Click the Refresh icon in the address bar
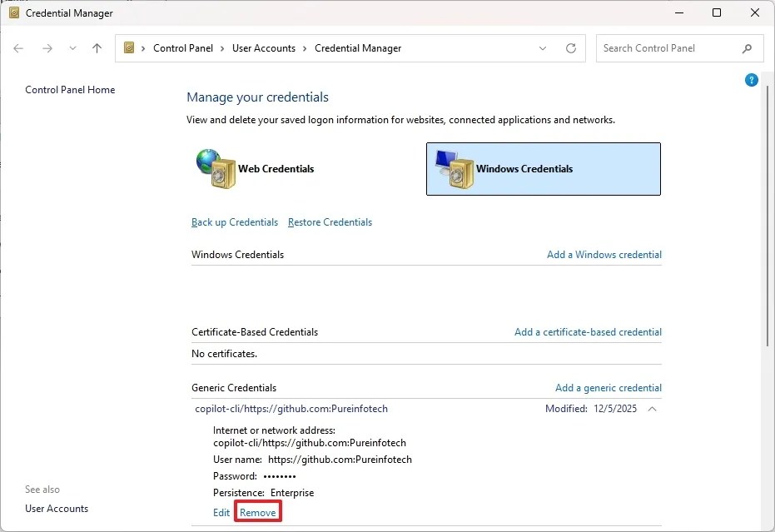The width and height of the screenshot is (775, 532). point(570,48)
